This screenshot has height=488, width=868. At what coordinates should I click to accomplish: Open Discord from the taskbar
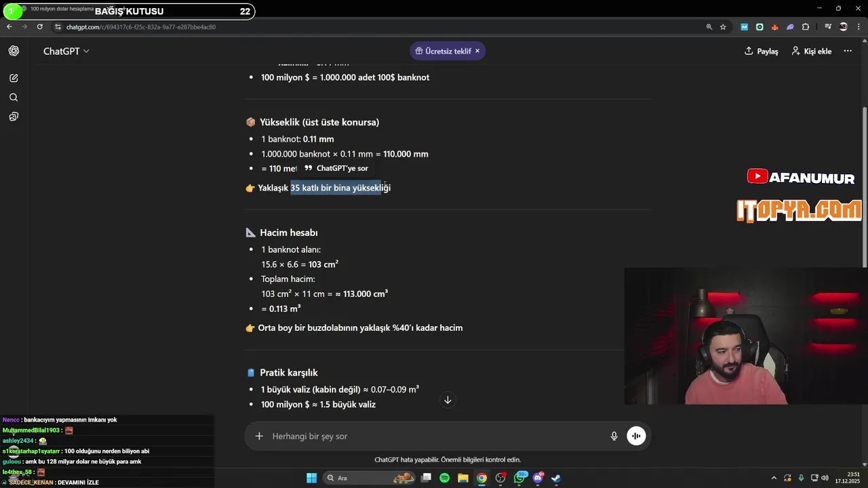(538, 478)
